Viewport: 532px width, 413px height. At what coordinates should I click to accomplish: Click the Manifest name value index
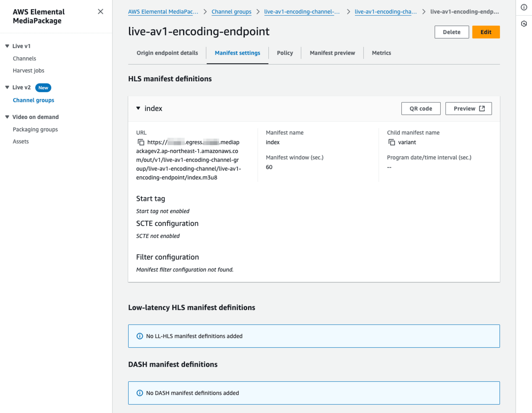(x=273, y=142)
